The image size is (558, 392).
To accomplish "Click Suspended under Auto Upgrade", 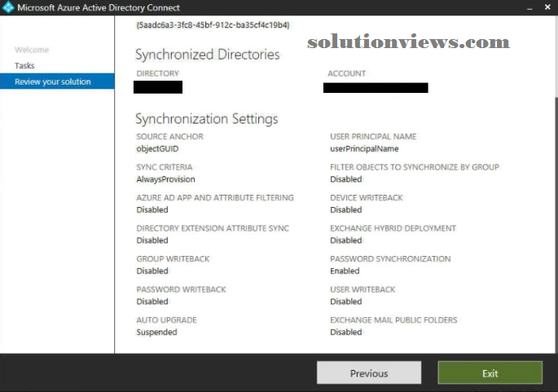I will 156,333.
